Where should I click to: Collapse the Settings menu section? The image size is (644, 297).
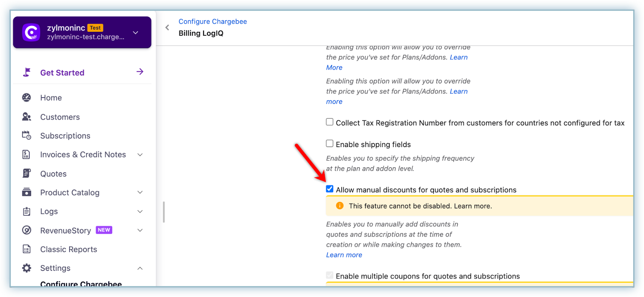point(140,268)
